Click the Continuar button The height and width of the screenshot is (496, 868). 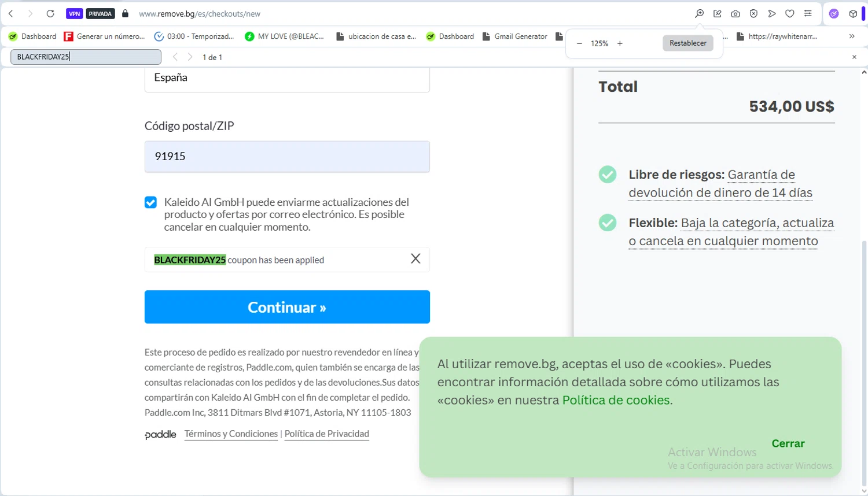tap(287, 307)
